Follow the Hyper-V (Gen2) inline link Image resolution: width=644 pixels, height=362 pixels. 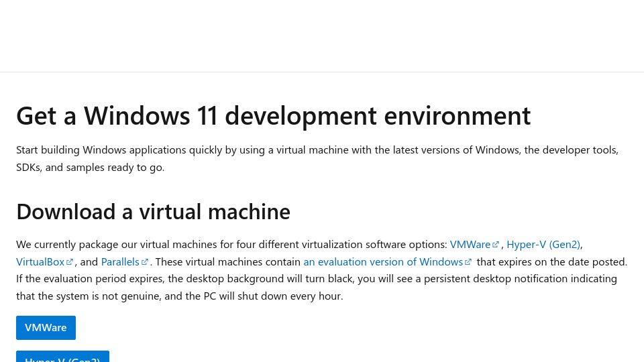coord(543,245)
